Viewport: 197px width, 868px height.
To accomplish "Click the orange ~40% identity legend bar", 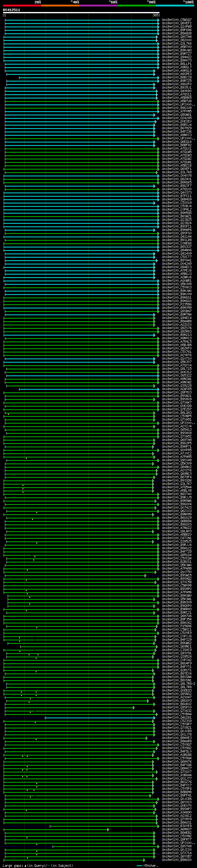I will [x=60, y=6].
